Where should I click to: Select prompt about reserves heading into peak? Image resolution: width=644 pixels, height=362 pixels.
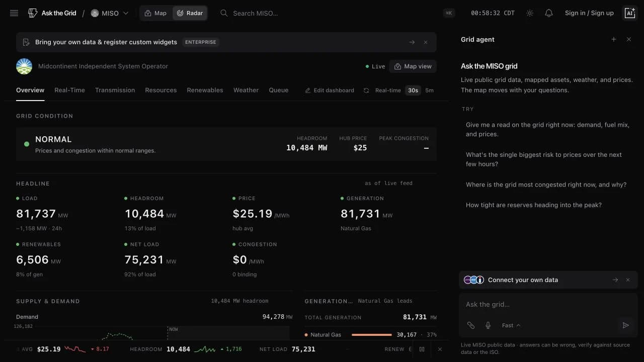coord(548,205)
